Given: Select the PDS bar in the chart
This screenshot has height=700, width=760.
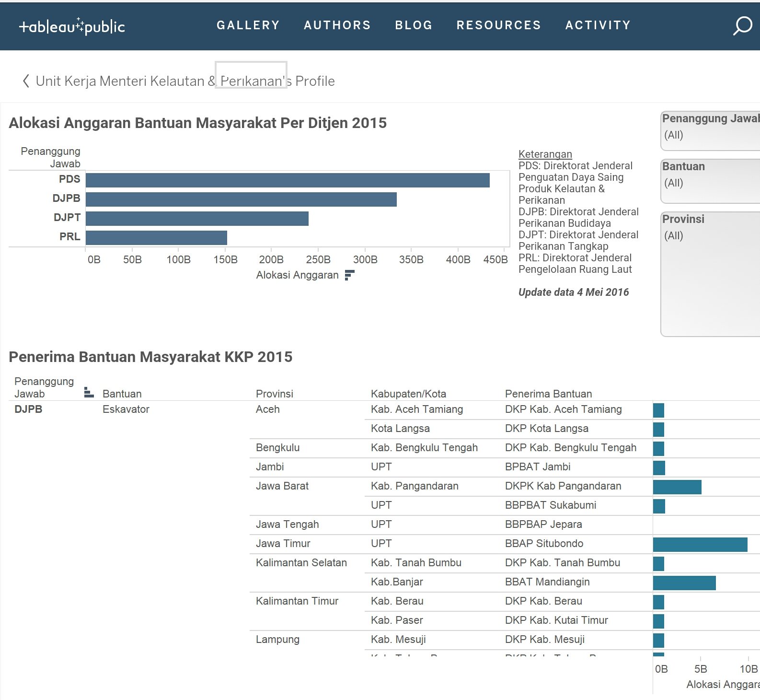Looking at the screenshot, I should (288, 180).
